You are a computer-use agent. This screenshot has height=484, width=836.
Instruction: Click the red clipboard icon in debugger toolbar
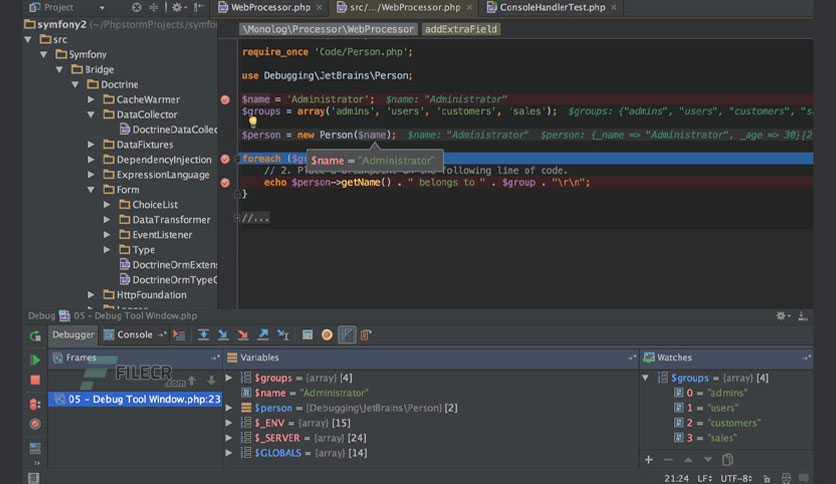366,335
